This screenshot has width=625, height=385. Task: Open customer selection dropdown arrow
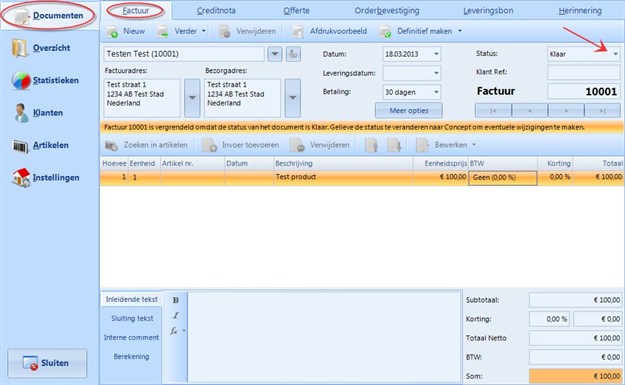coord(275,54)
